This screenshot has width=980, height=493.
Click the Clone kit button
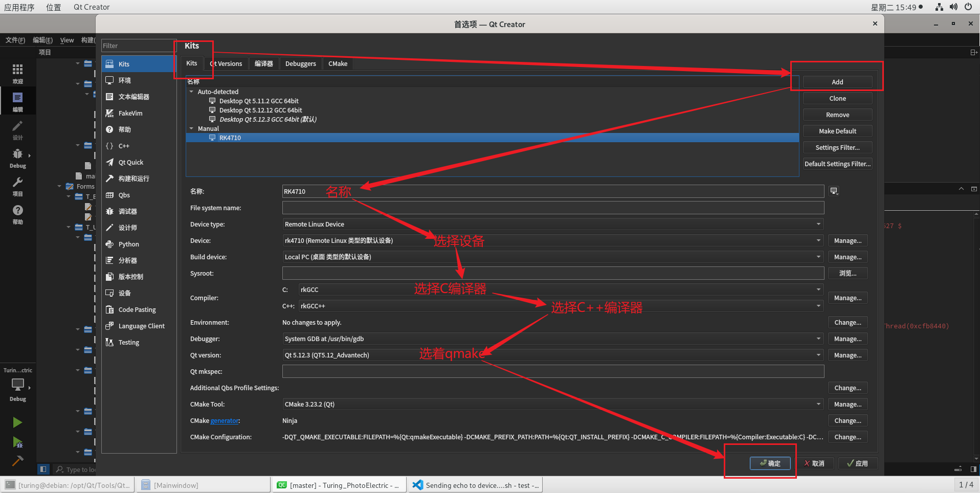click(837, 98)
